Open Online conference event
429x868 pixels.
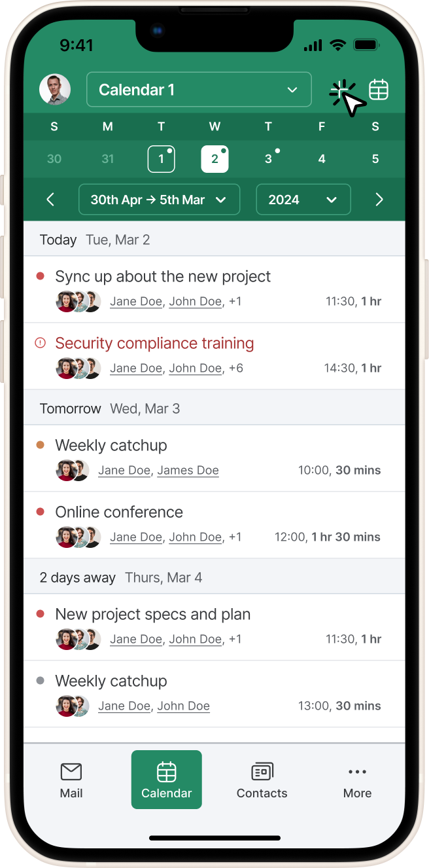[x=119, y=512]
